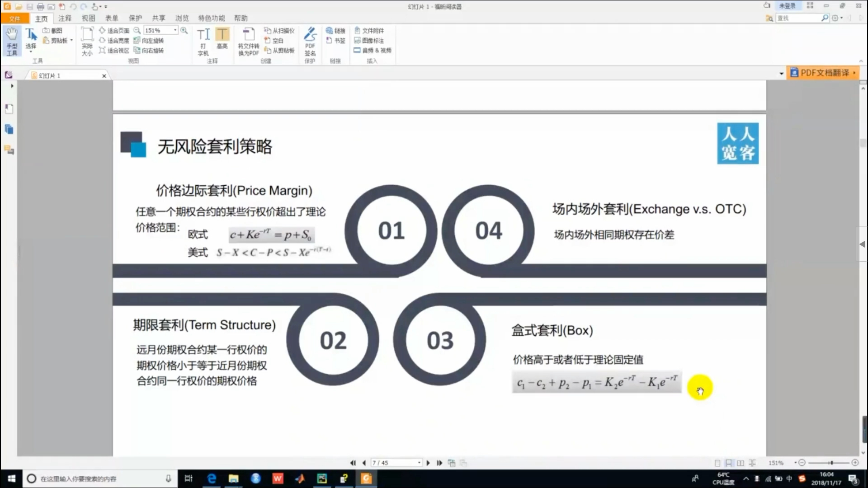Activate the Select text tool (选择)
Viewport: 868px width, 488px height.
click(31, 40)
